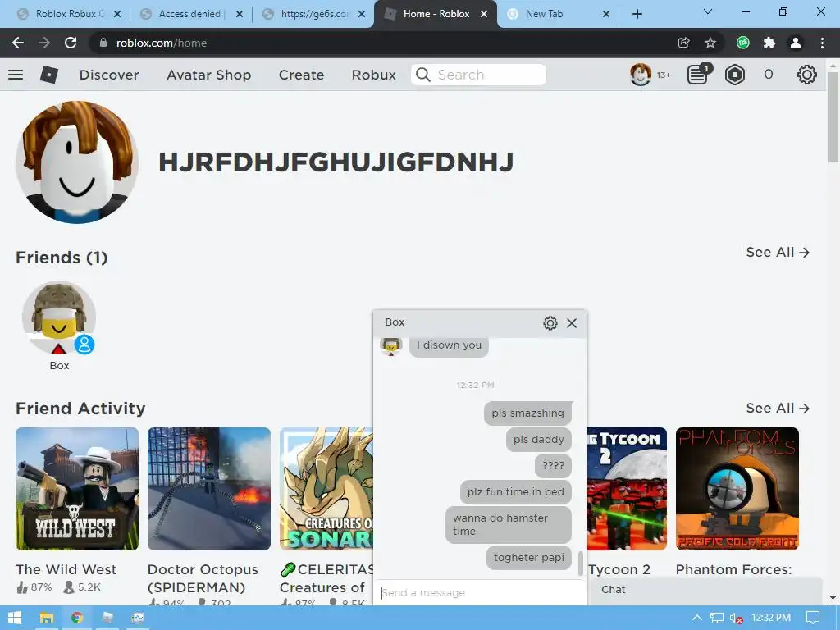The image size is (840, 630).
Task: Open the Phantom Forces game thumbnail
Action: (737, 489)
